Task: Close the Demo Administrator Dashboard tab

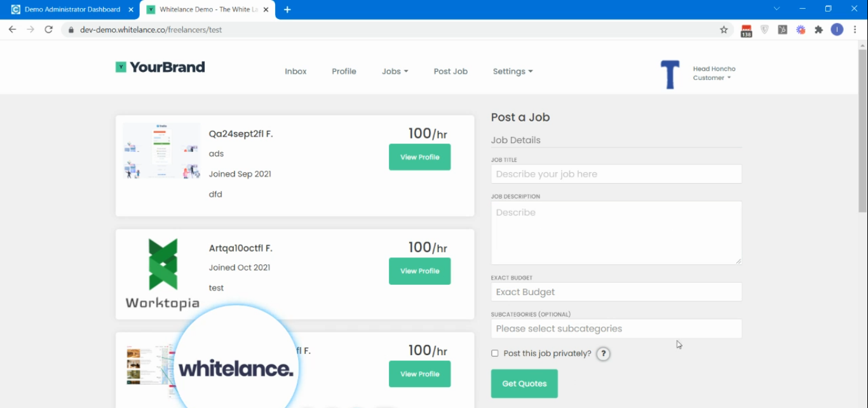Action: point(131,10)
